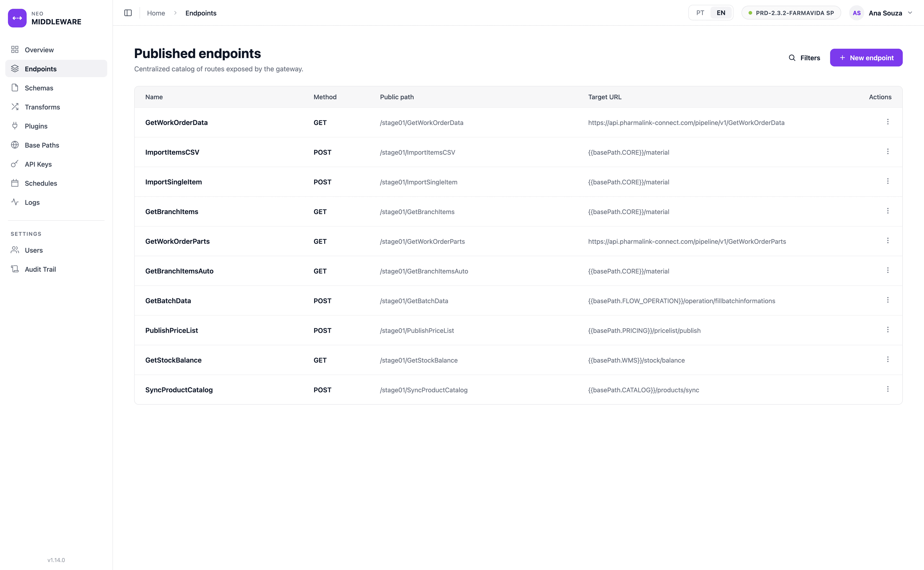Screen dimensions: 924x570
Task: Click the Transforms shuffle icon
Action: (x=15, y=107)
